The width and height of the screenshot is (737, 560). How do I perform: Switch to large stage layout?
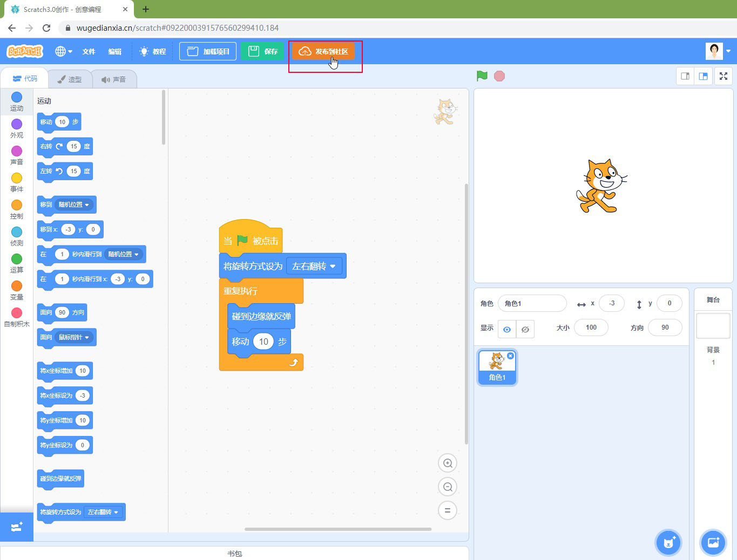click(703, 76)
